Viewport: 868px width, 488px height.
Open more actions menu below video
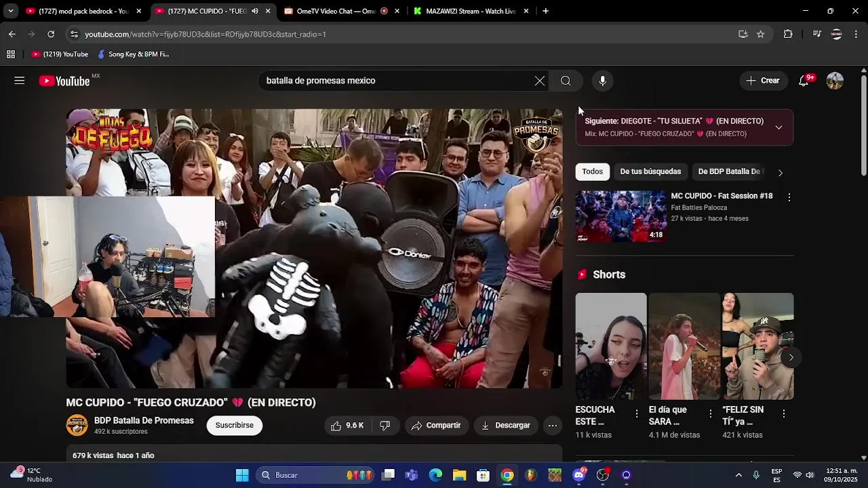click(x=553, y=426)
